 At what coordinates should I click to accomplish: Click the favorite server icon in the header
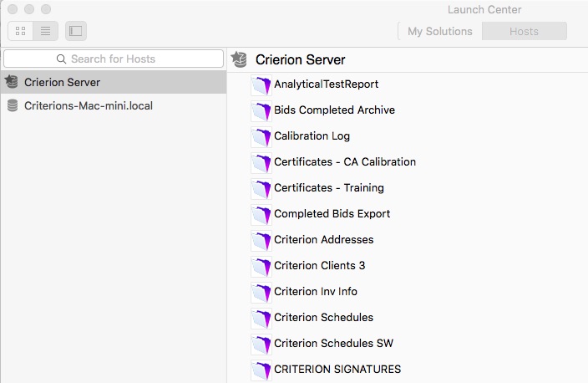(x=239, y=59)
